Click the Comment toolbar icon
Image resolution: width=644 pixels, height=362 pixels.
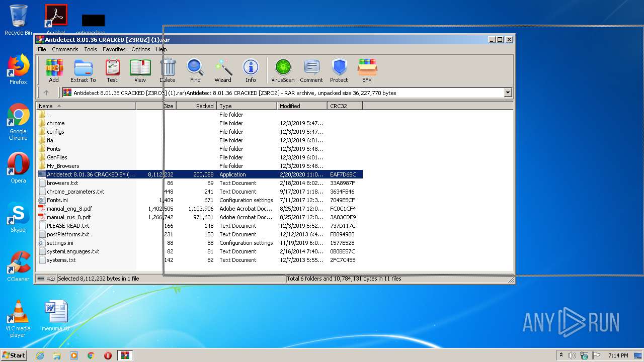311,71
